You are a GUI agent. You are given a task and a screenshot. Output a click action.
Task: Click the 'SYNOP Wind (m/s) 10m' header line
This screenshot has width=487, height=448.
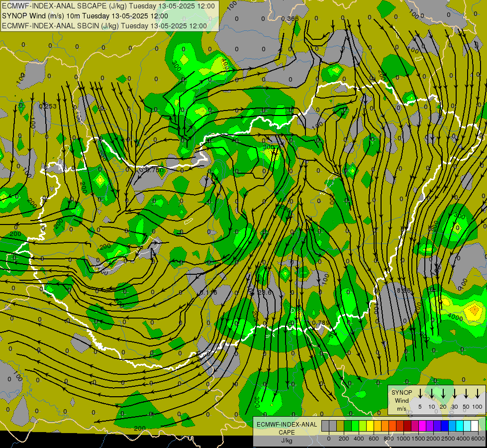pyautogui.click(x=85, y=16)
